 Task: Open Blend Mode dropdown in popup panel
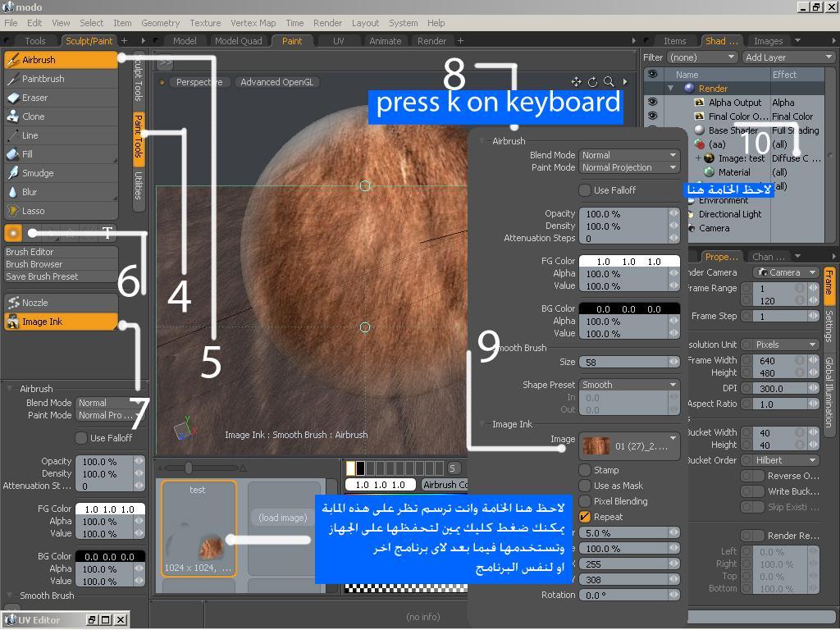pyautogui.click(x=629, y=155)
